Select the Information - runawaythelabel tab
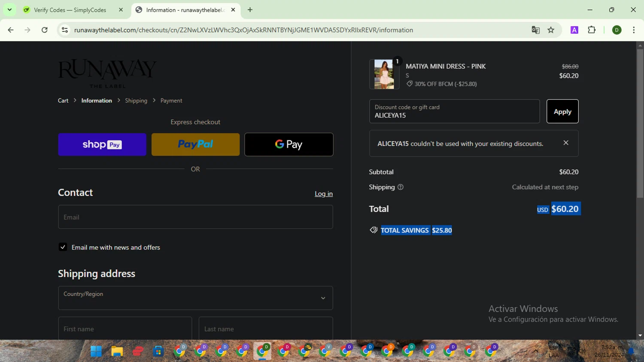This screenshot has width=644, height=362. point(185,9)
